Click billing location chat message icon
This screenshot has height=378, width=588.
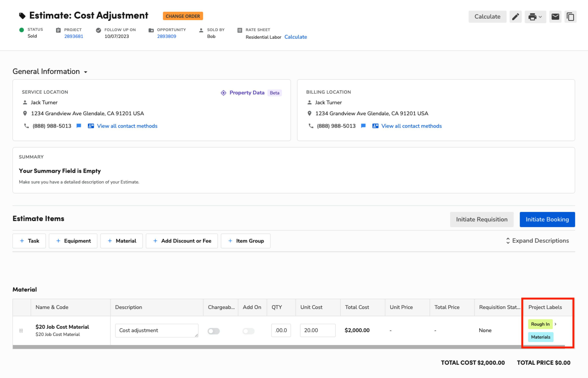[363, 126]
